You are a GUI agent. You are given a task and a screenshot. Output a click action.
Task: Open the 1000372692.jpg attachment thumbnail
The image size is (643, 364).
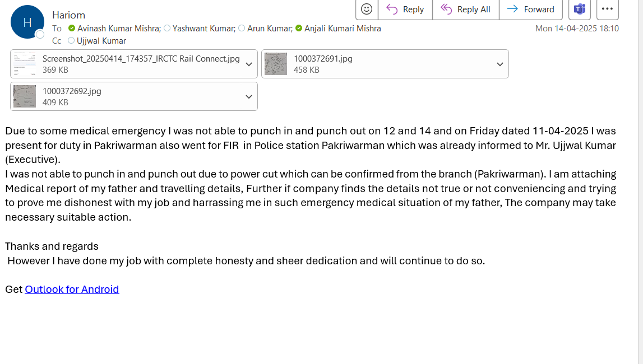click(25, 96)
